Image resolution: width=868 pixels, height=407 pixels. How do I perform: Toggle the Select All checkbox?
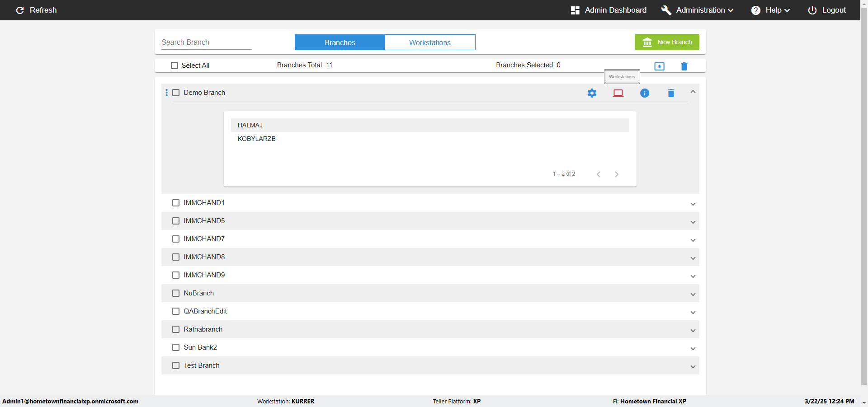(175, 65)
